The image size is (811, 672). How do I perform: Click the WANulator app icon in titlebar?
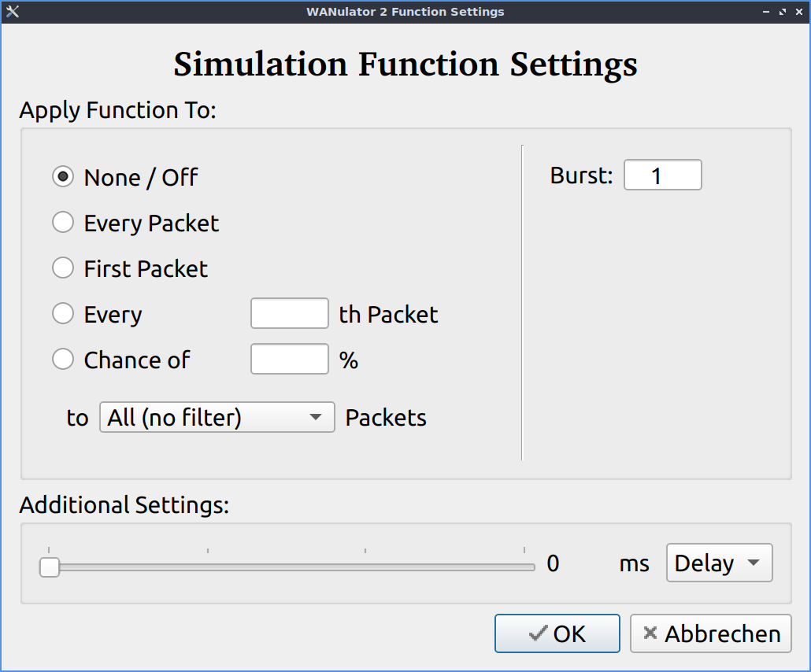pyautogui.click(x=12, y=12)
